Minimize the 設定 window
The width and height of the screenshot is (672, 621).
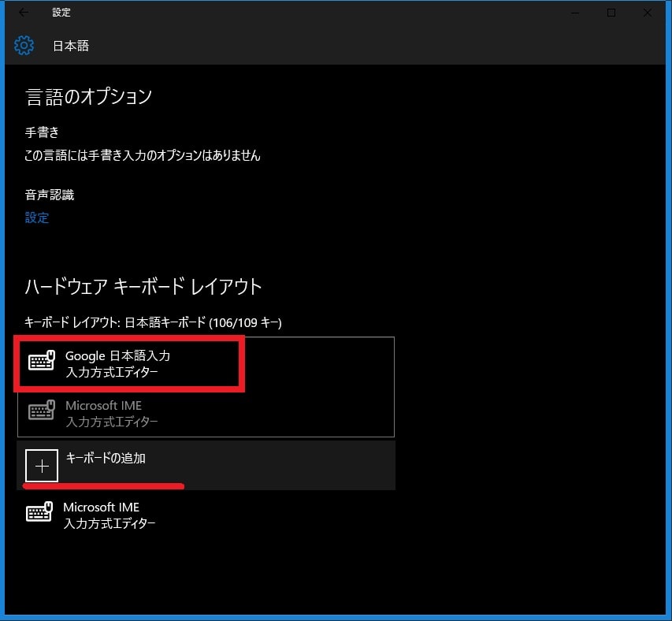click(x=575, y=13)
